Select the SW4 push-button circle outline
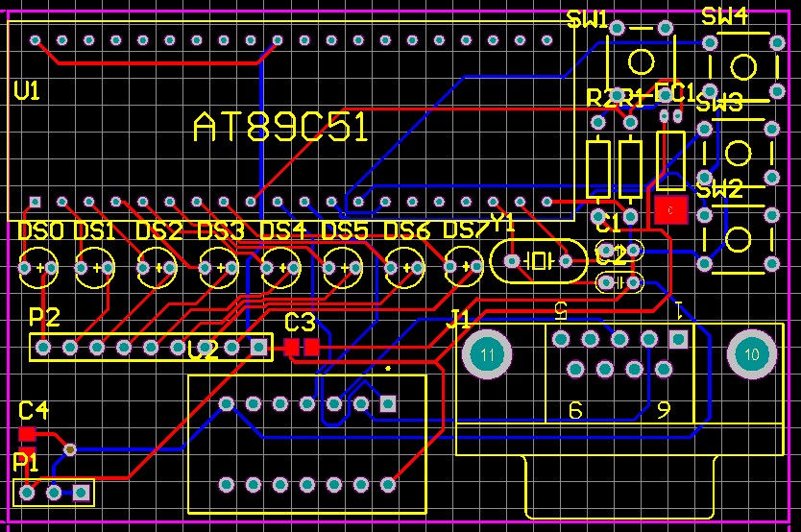This screenshot has width=801, height=532. 743,67
